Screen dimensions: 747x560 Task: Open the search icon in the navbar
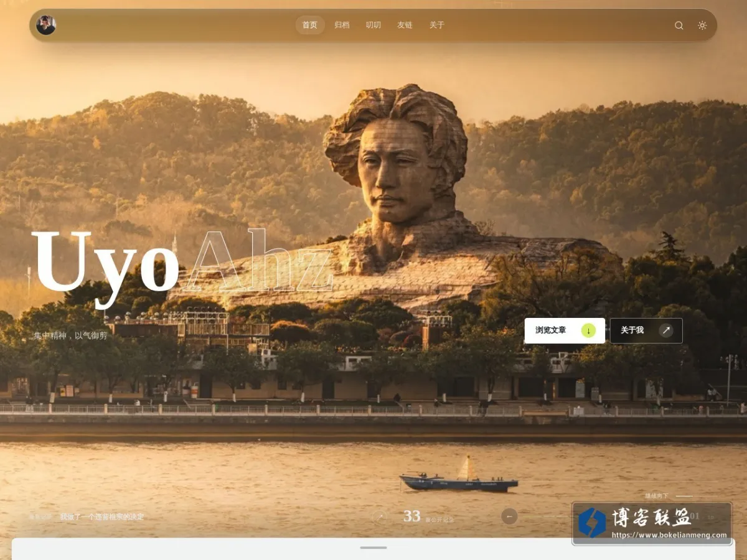(x=679, y=26)
